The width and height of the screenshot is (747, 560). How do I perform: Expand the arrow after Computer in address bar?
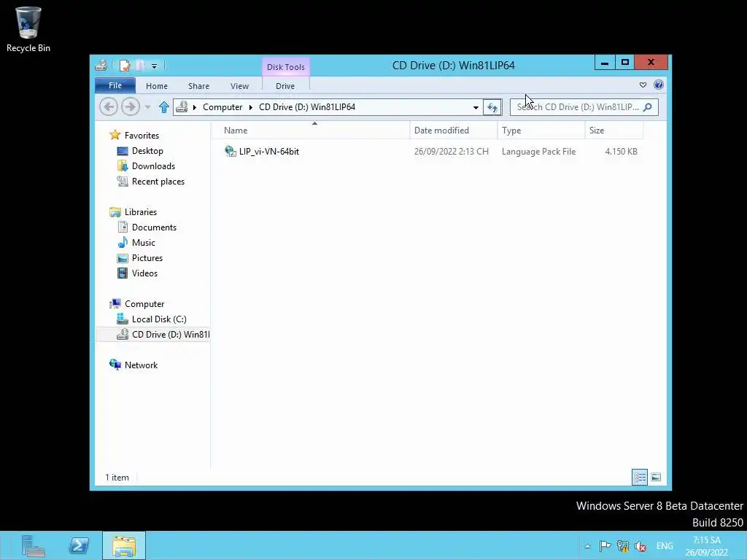point(251,108)
